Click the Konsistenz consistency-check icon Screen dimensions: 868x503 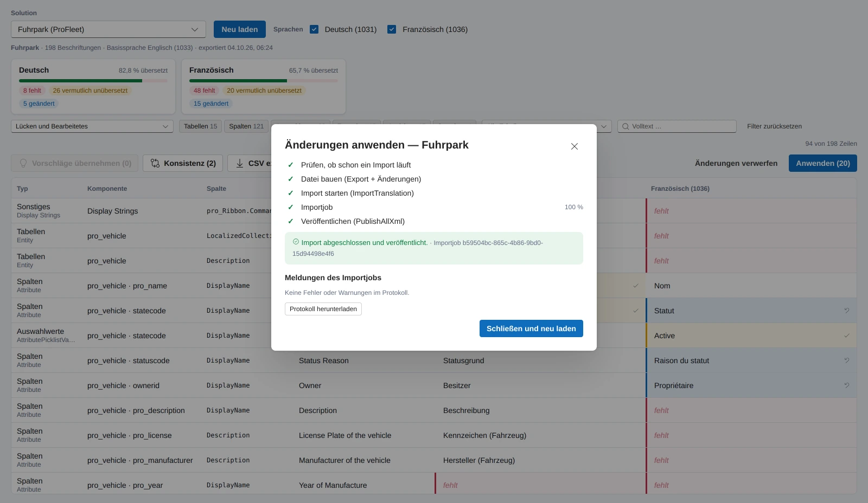155,163
